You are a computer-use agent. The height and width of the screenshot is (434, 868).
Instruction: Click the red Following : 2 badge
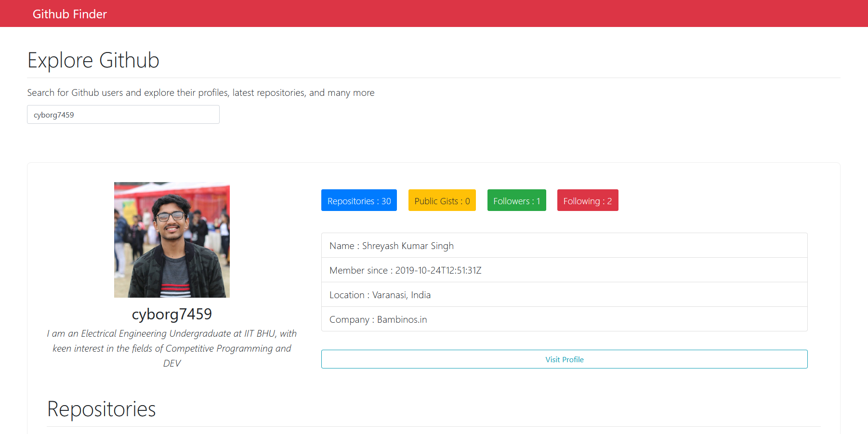tap(587, 200)
